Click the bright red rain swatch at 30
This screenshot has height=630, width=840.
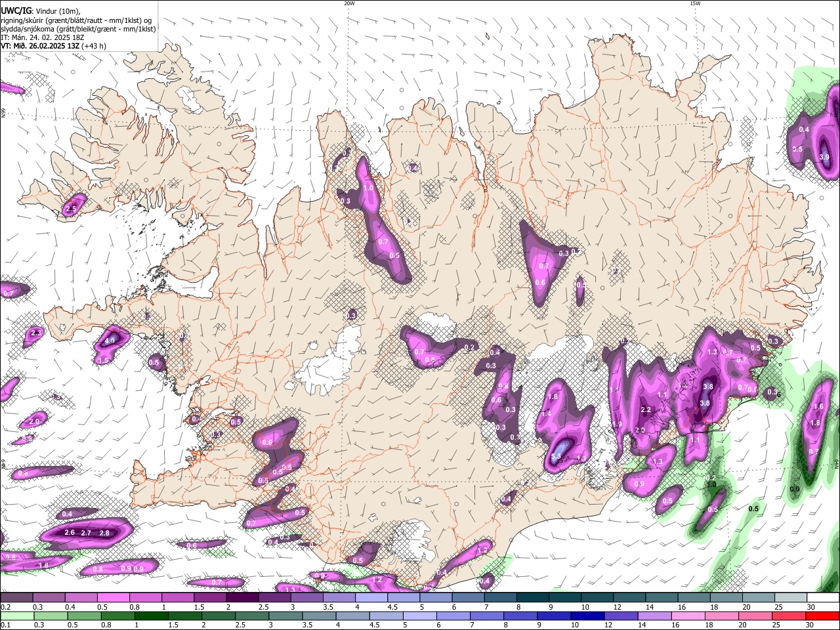pos(822,616)
